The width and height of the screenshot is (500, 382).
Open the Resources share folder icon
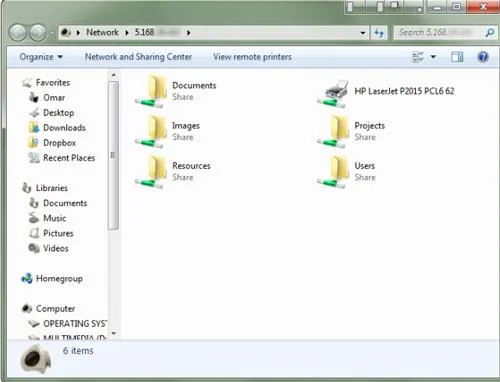[x=152, y=172]
